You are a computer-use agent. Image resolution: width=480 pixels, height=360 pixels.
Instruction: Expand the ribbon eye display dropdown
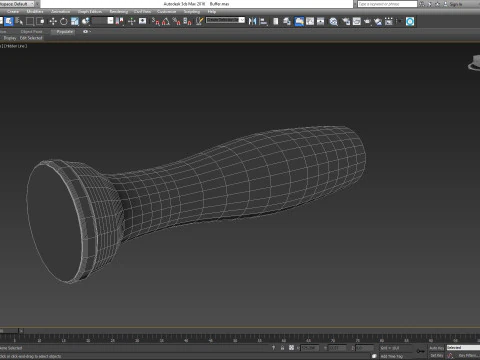[86, 32]
